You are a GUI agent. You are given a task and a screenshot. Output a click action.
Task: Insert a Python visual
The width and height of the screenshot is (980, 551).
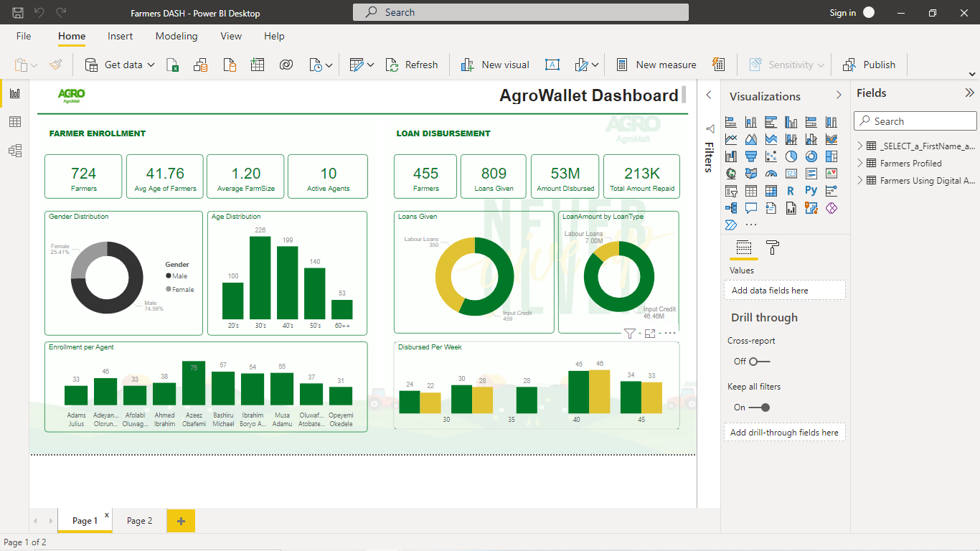click(x=811, y=191)
